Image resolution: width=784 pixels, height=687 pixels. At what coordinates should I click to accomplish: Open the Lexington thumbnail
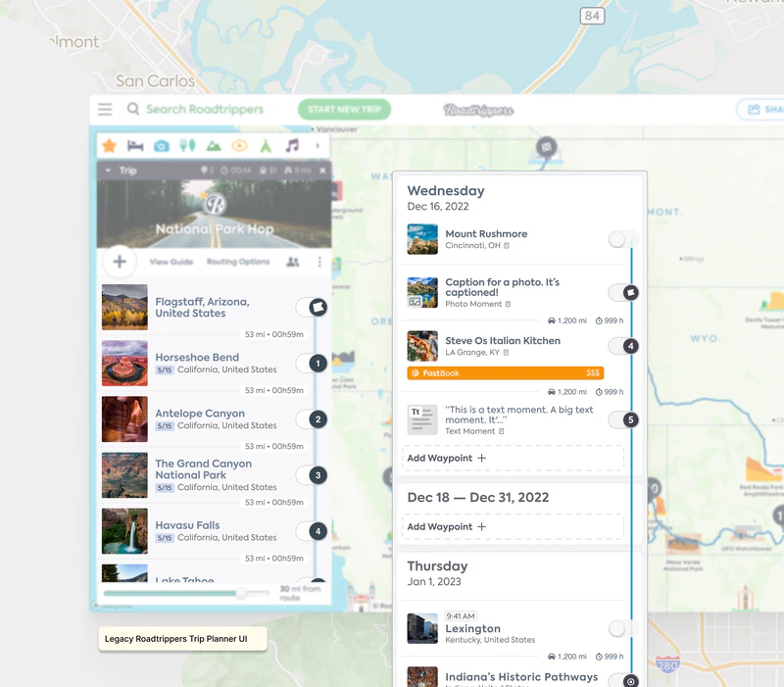point(422,628)
